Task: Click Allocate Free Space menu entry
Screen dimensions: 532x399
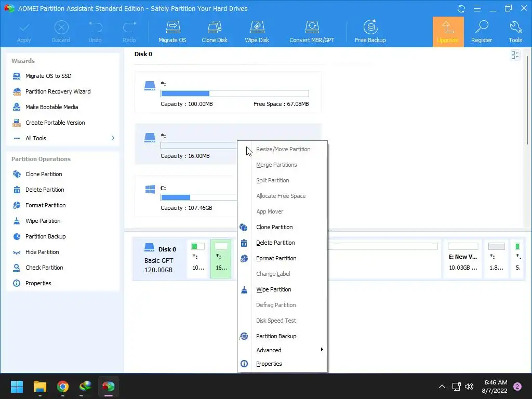Action: coord(282,196)
